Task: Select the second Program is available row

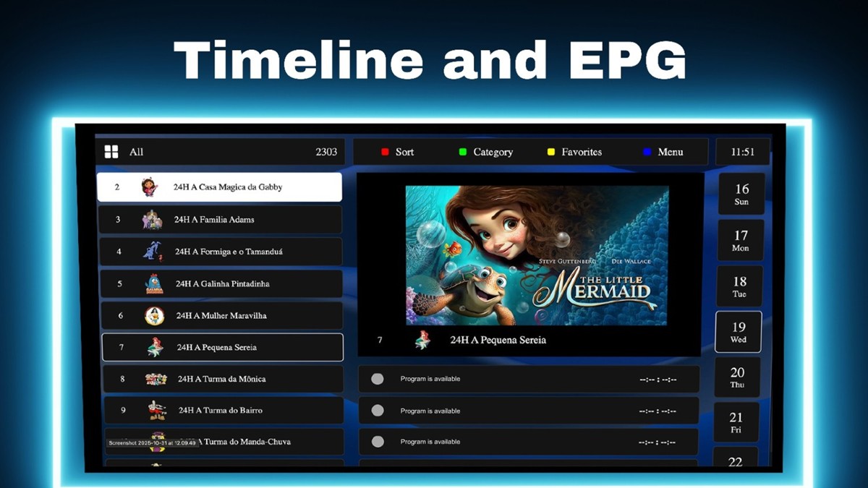Action: point(529,411)
